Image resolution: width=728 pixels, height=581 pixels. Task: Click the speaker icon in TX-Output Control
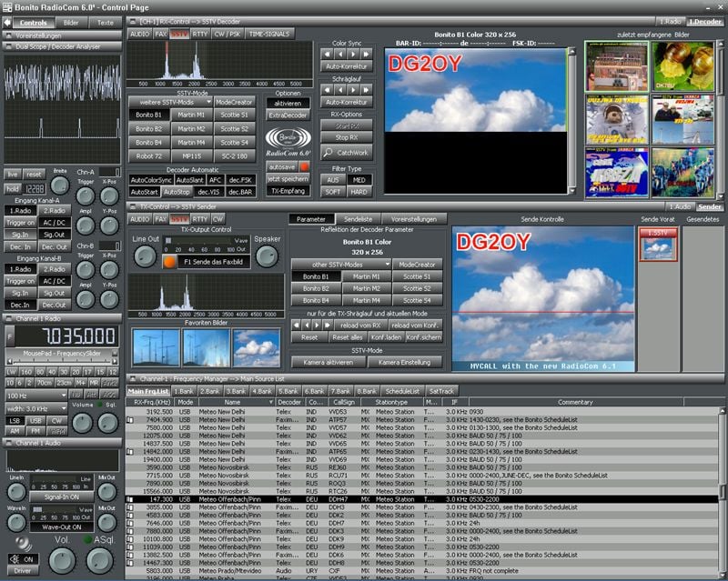coord(268,257)
